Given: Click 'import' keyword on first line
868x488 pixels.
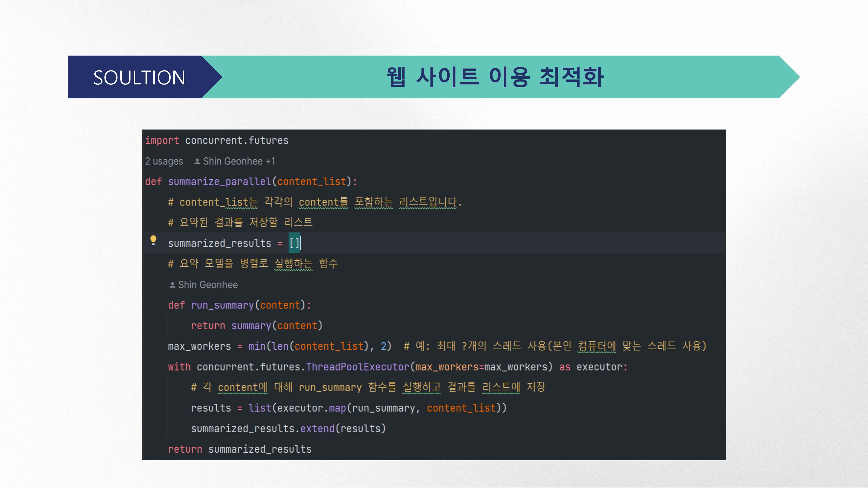Looking at the screenshot, I should click(162, 141).
